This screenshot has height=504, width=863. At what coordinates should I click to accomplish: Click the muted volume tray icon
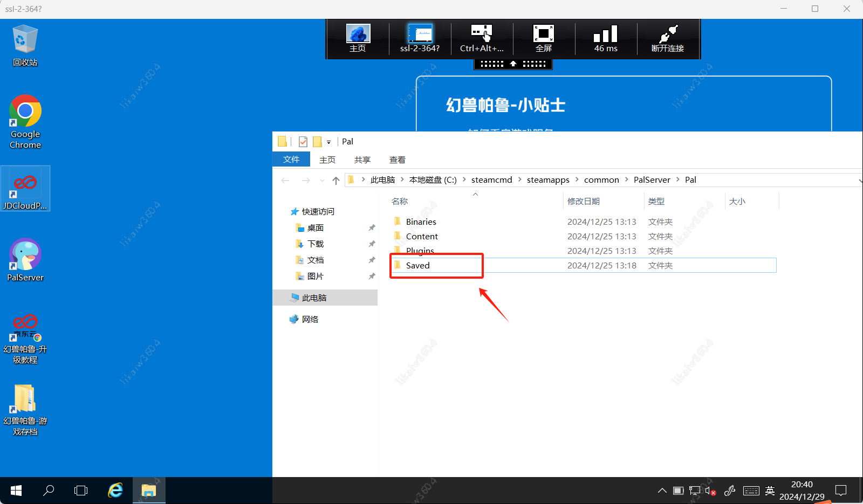pyautogui.click(x=710, y=491)
